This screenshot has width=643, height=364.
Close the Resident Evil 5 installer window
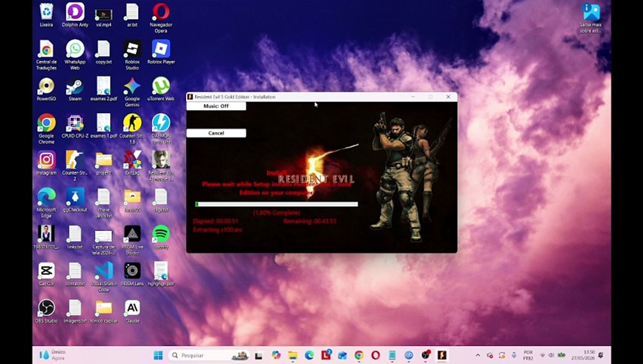448,97
